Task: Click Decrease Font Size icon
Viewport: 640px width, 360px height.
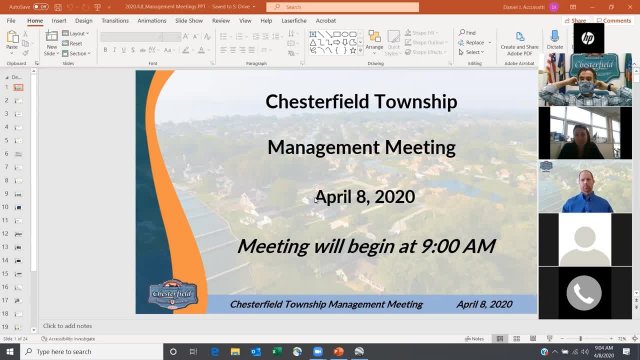Action: point(196,36)
